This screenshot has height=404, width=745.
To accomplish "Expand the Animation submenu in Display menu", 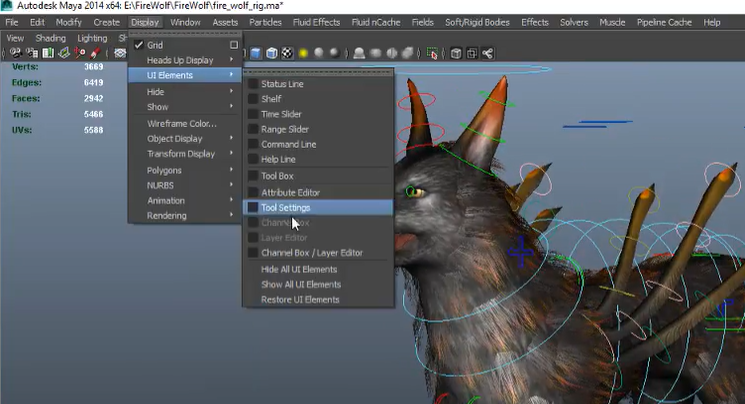I will coord(185,201).
